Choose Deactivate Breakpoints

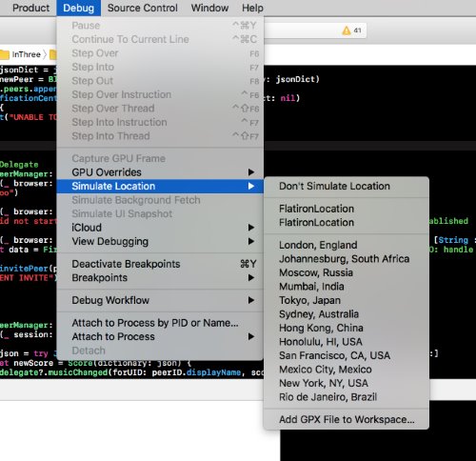coord(160,264)
